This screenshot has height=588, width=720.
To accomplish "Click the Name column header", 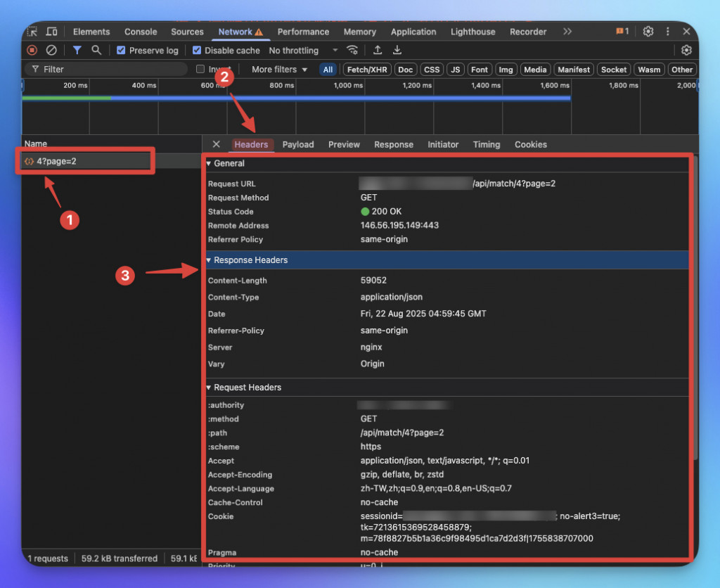I will 36,143.
